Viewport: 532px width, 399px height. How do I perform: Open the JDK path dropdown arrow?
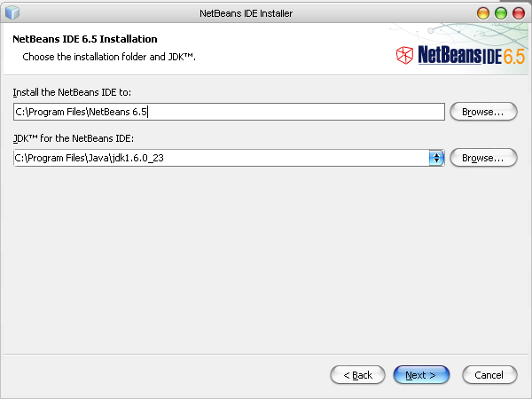pos(436,158)
